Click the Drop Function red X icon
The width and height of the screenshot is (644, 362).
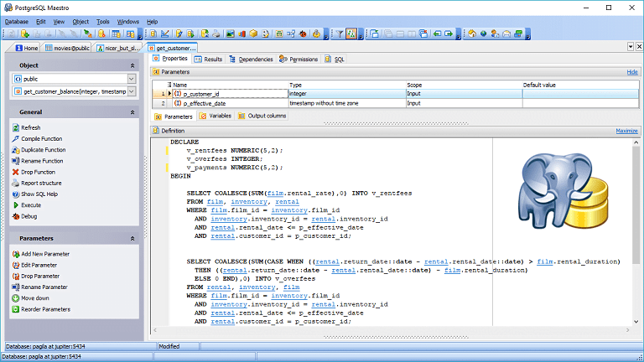point(16,172)
